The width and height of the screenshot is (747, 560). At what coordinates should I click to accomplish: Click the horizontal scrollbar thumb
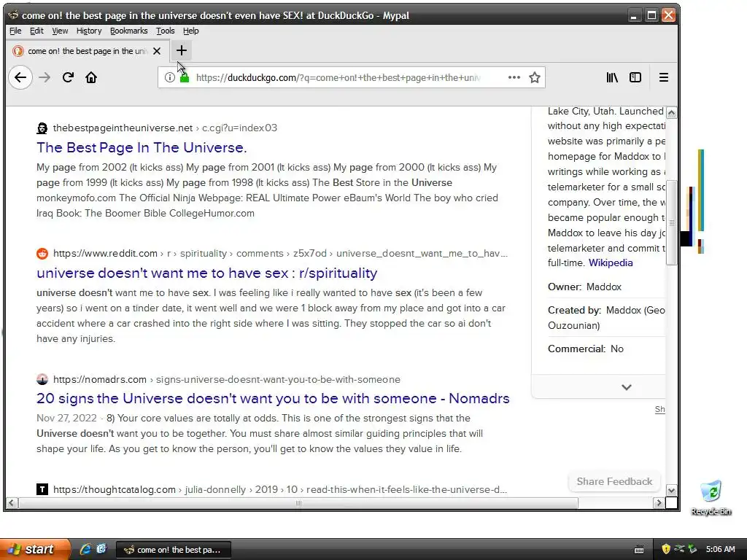(298, 503)
